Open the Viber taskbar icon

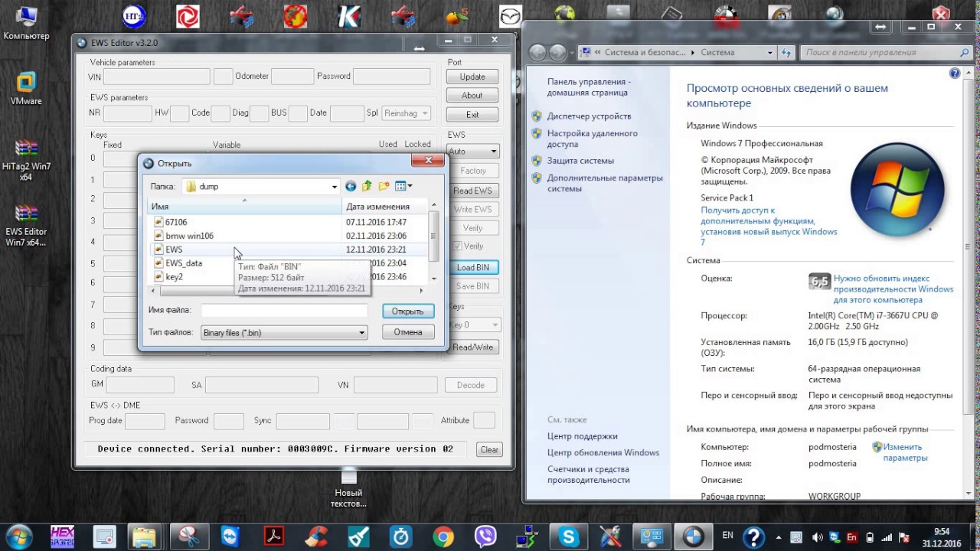tap(485, 537)
